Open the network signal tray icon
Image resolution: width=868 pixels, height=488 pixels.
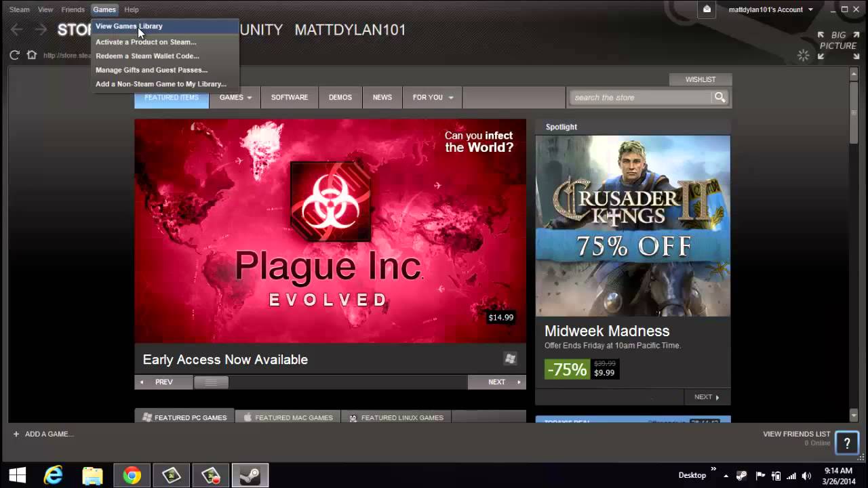click(791, 476)
